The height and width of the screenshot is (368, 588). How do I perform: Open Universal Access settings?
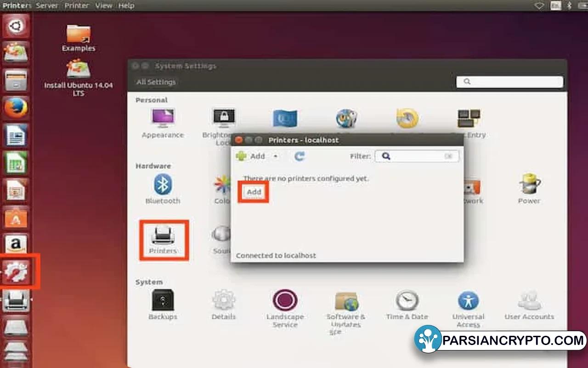(x=468, y=309)
